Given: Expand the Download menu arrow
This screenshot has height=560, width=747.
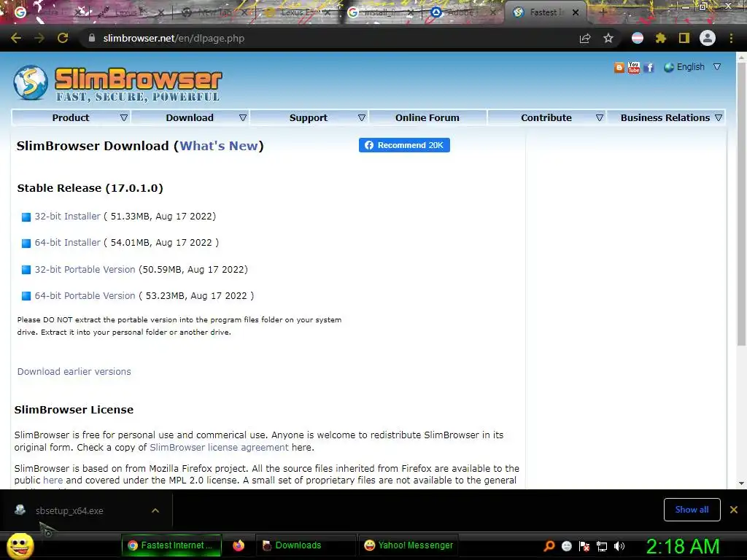Looking at the screenshot, I should coord(242,117).
